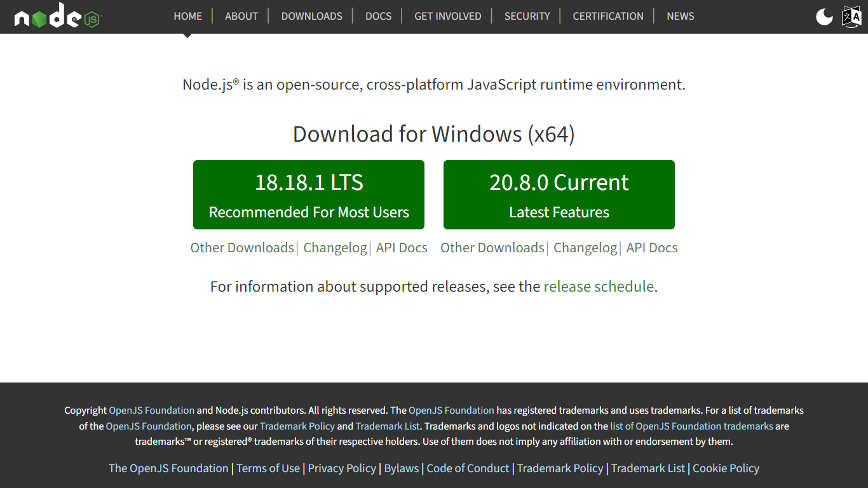Toggle dark mode with moon icon

pos(824,17)
